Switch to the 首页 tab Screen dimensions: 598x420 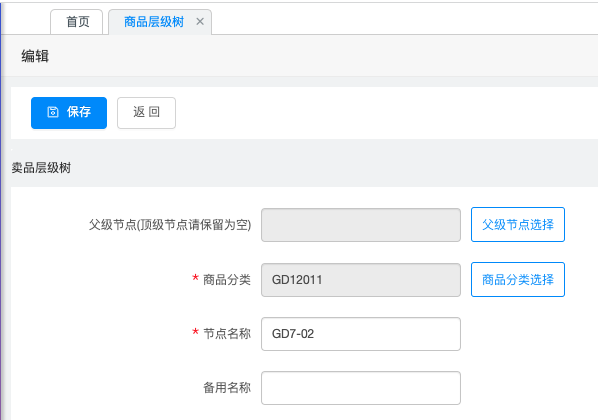pyautogui.click(x=77, y=22)
